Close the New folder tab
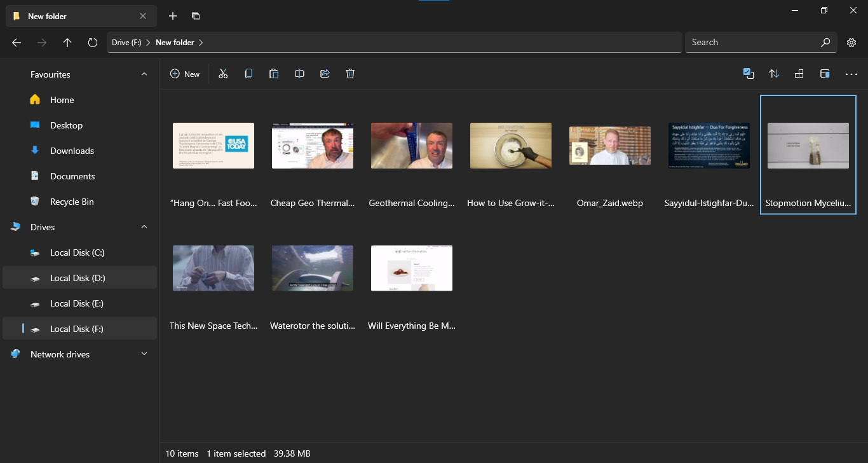Screen dimensions: 868x463 click(143, 16)
